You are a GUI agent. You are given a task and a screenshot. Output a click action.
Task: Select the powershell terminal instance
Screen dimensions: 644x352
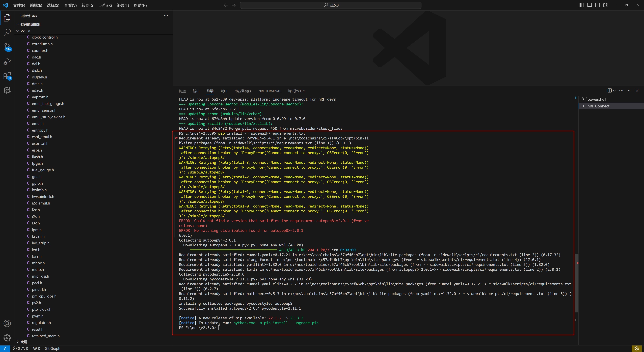[x=611, y=99]
